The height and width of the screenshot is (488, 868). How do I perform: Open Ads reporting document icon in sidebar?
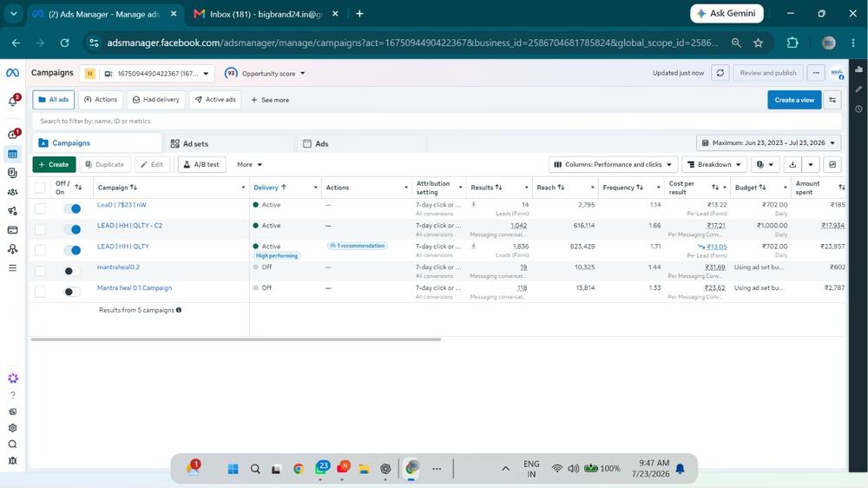click(x=13, y=173)
